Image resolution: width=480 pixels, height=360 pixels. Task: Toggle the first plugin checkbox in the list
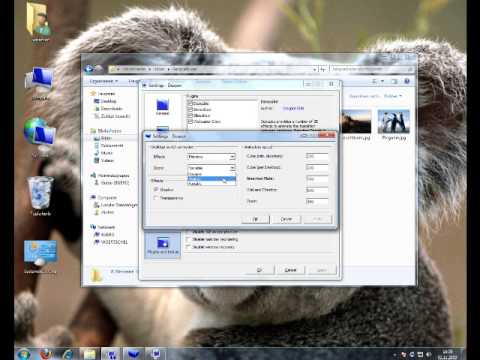[190, 103]
